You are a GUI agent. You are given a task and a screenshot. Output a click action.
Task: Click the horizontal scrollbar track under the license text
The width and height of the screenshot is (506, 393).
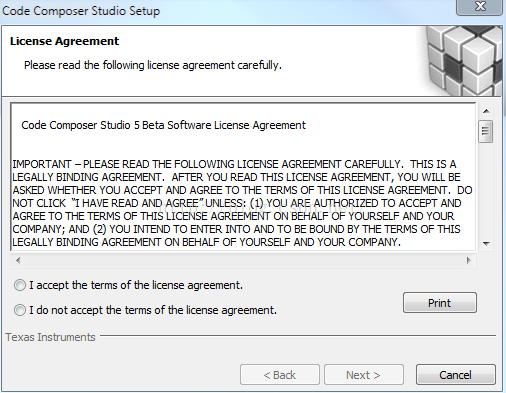pos(243,260)
